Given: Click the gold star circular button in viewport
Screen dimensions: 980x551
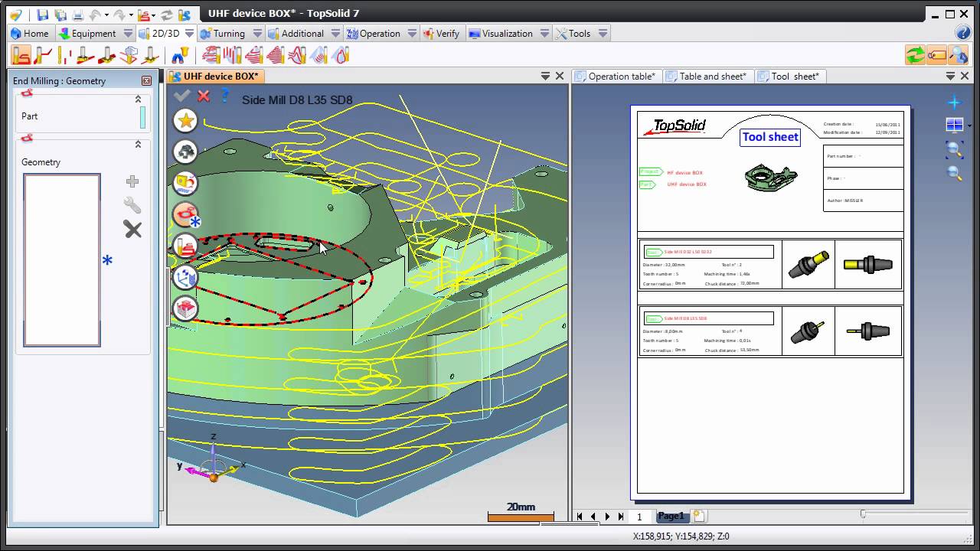Looking at the screenshot, I should coord(185,121).
